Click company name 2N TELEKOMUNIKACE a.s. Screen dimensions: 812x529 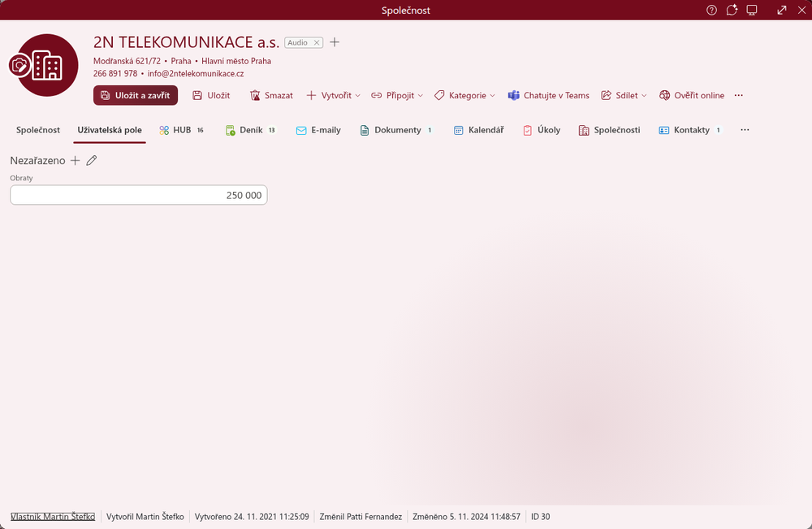coord(187,42)
